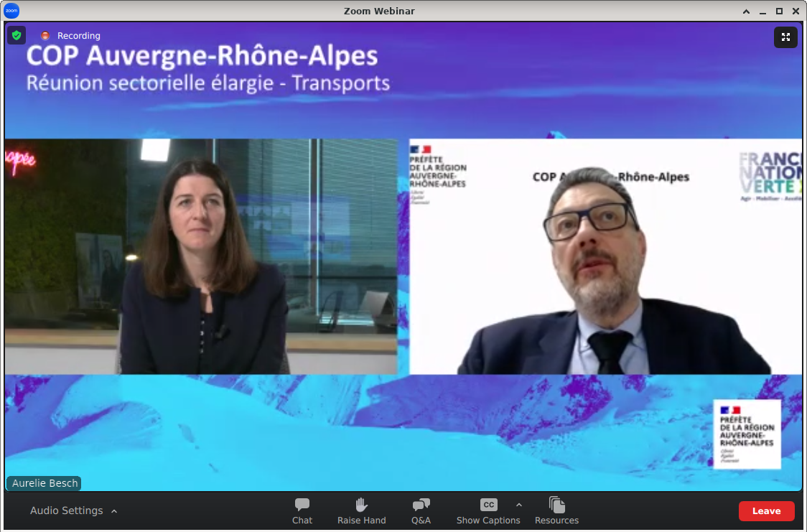Screen dimensions: 807x532
Task: Open the Chat panel
Action: (302, 511)
